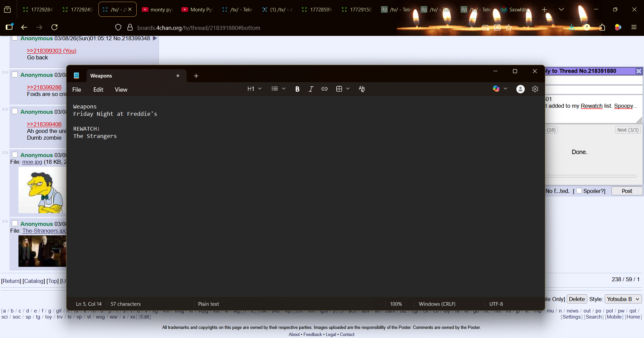The height and width of the screenshot is (338, 644).
Task: Follow the >>218399303 (You) quote link
Action: pos(52,51)
